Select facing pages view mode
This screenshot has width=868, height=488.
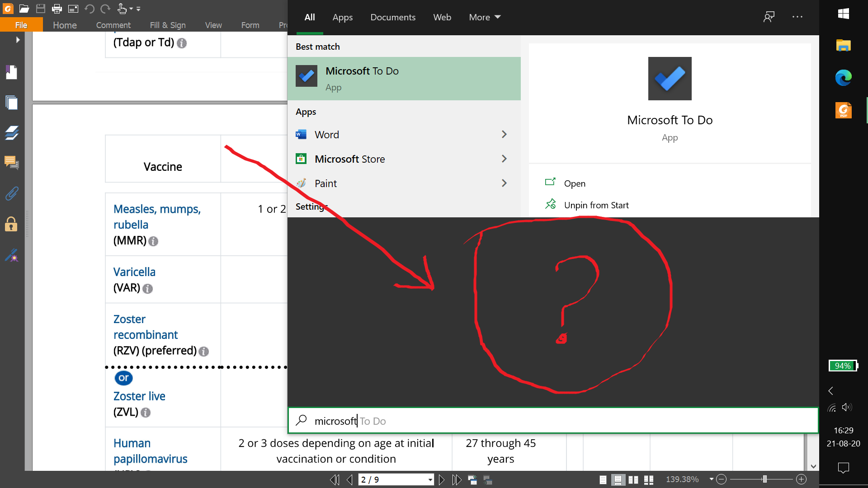coord(633,480)
